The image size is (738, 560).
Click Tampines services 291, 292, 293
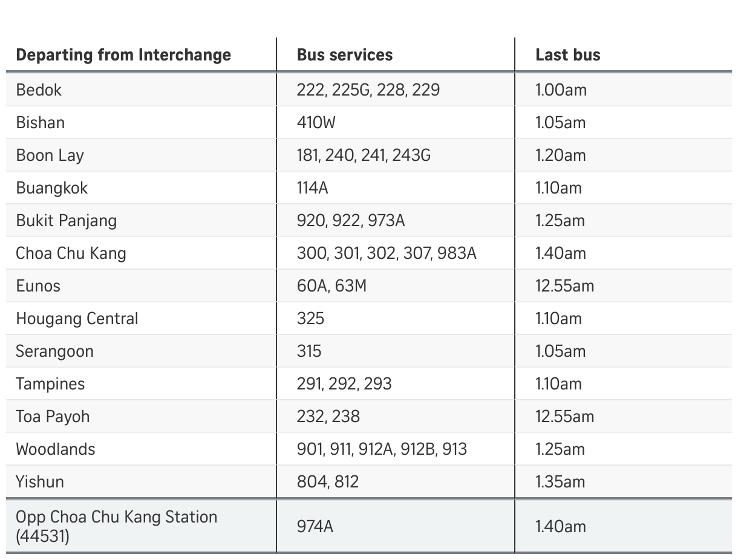click(344, 384)
